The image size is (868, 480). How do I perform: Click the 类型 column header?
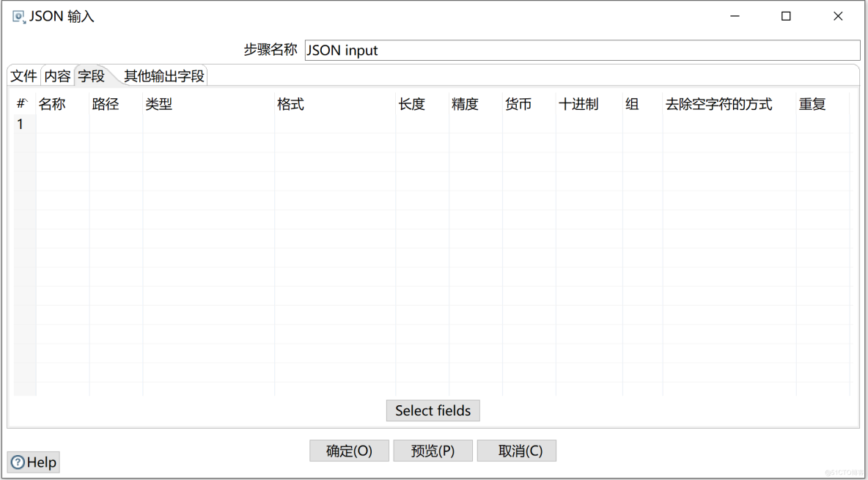pyautogui.click(x=159, y=105)
